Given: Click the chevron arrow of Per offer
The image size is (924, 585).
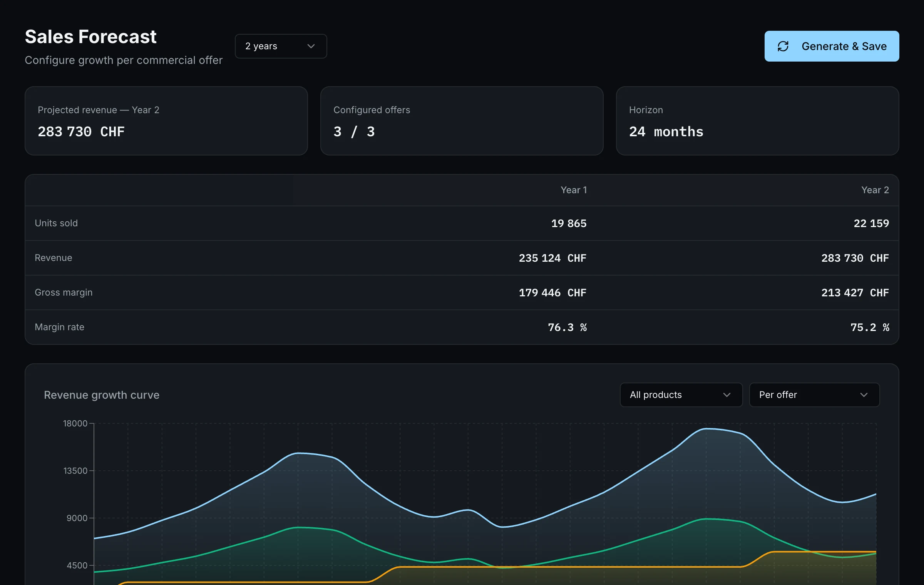Looking at the screenshot, I should 864,395.
